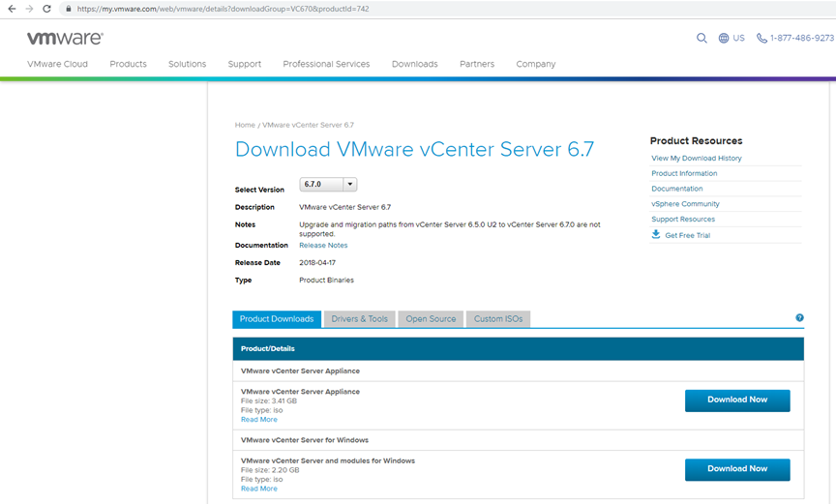Viewport: 836px width, 504px height.
Task: Open the Partners menu
Action: click(477, 64)
